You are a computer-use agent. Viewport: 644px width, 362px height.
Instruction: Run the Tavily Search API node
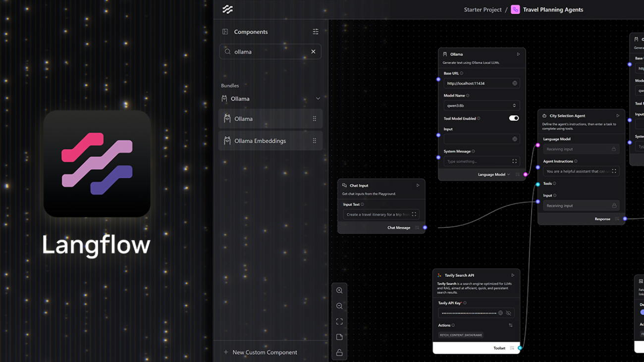[513, 275]
